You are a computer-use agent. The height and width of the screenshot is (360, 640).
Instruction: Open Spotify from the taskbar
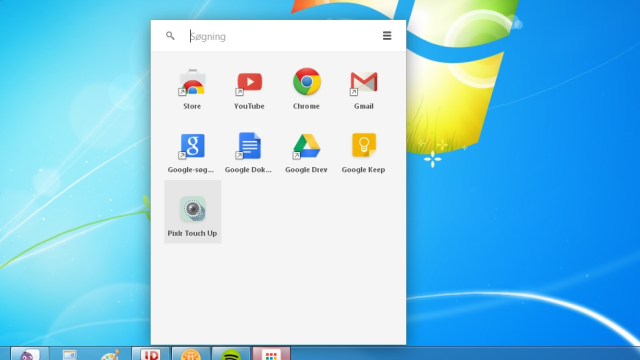231,353
